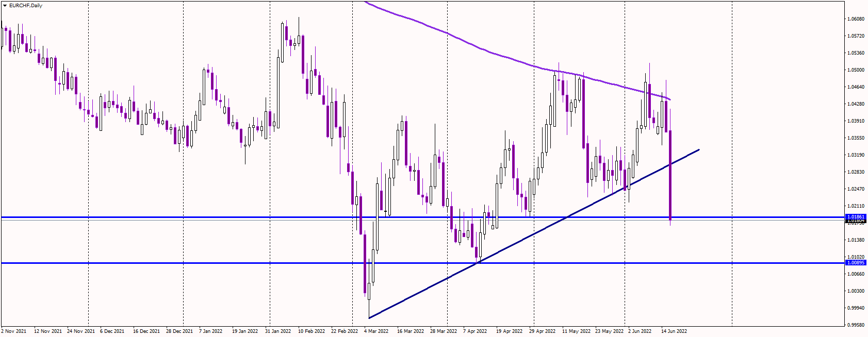Viewport: 868px width, 337px height.
Task: Click price label 1.05360 on the scale
Action: click(856, 53)
